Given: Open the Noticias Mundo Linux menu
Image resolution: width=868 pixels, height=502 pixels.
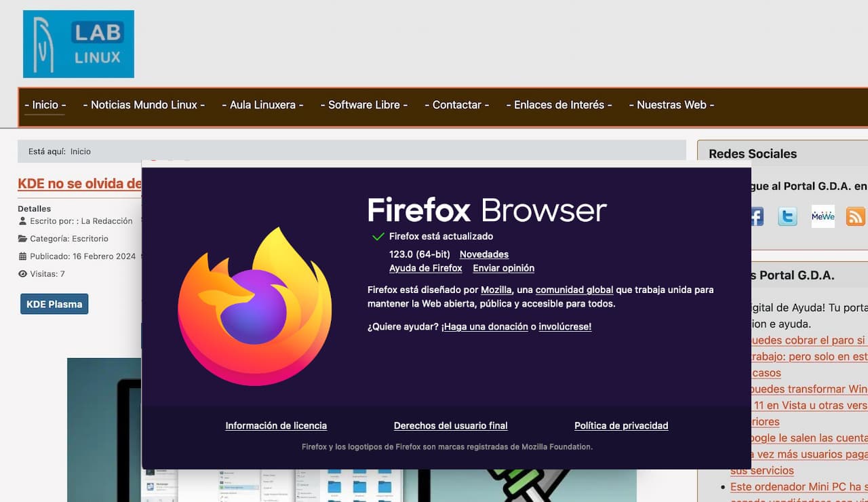Looking at the screenshot, I should (144, 104).
